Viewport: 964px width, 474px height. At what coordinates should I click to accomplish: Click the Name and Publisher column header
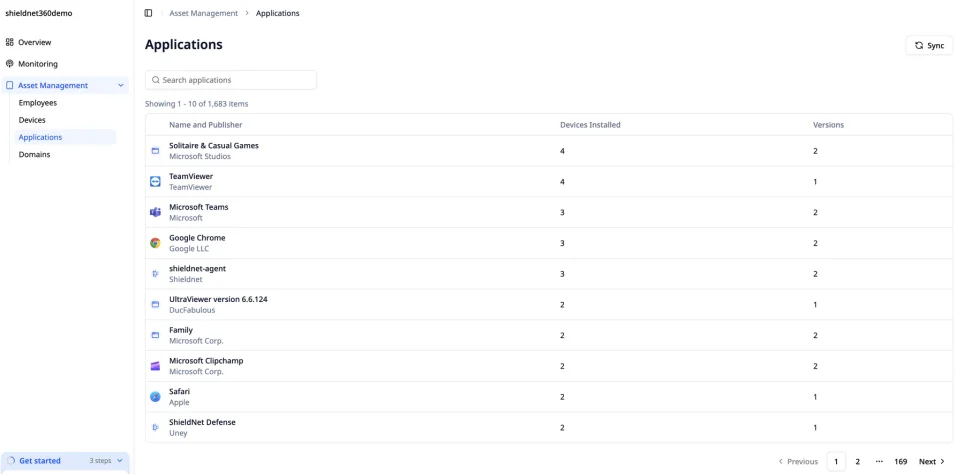pos(205,125)
